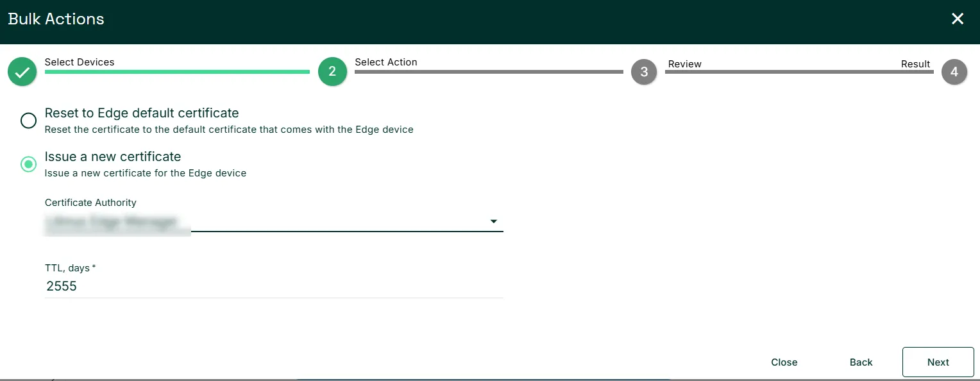This screenshot has width=980, height=381.
Task: Go Back to previous step
Action: pos(861,362)
